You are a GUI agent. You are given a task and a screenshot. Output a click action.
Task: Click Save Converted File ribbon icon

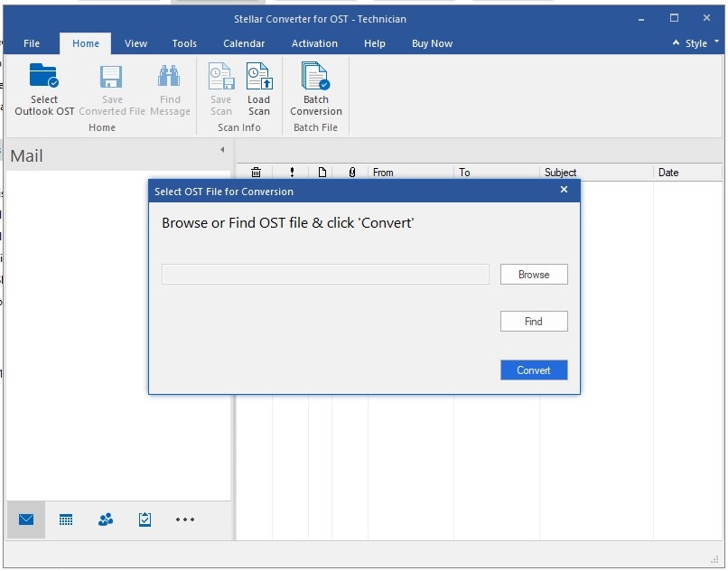coord(111,77)
